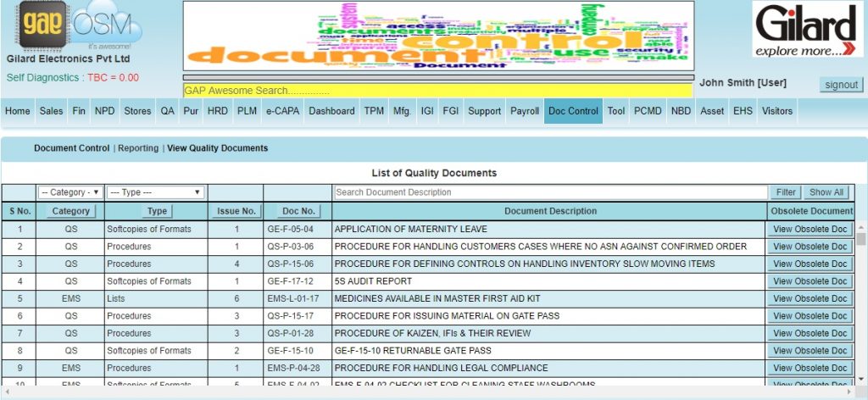Open the QA menu

click(x=168, y=111)
